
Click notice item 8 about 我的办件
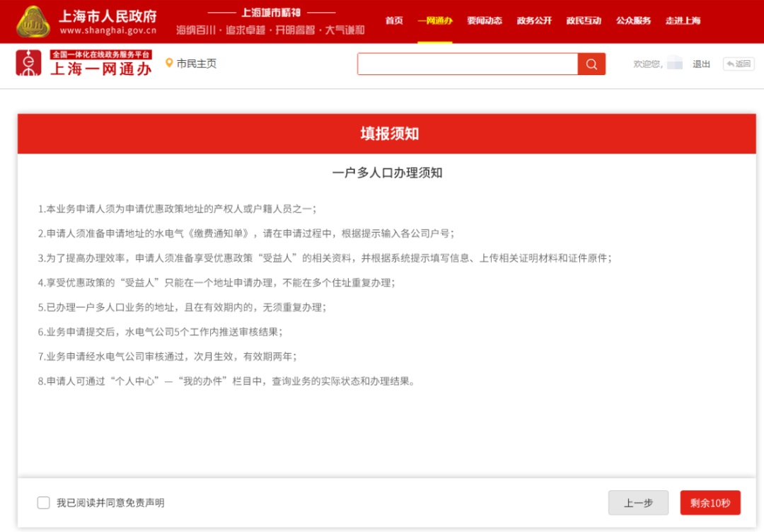pyautogui.click(x=226, y=381)
